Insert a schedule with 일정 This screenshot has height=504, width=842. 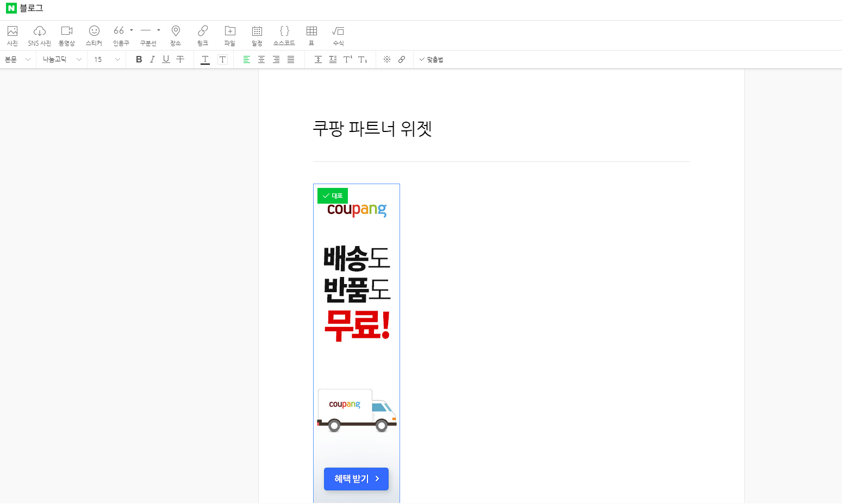[257, 36]
